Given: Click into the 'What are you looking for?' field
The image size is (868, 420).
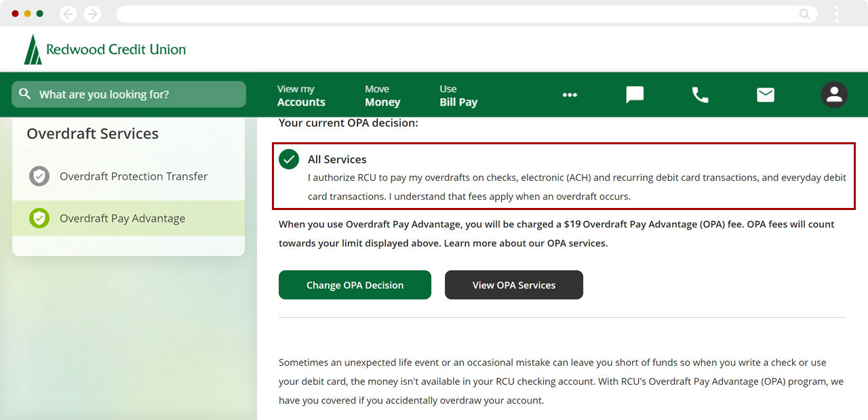Looking at the screenshot, I should coord(129,94).
